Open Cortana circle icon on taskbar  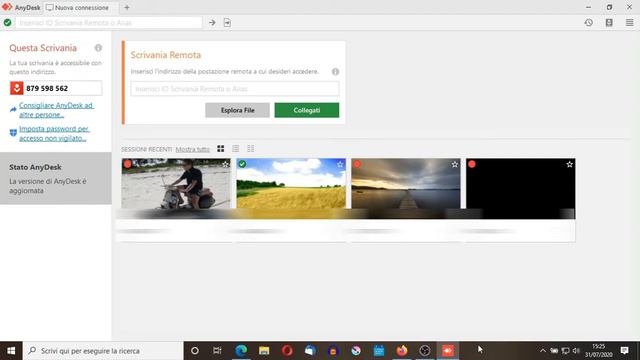pos(195,351)
